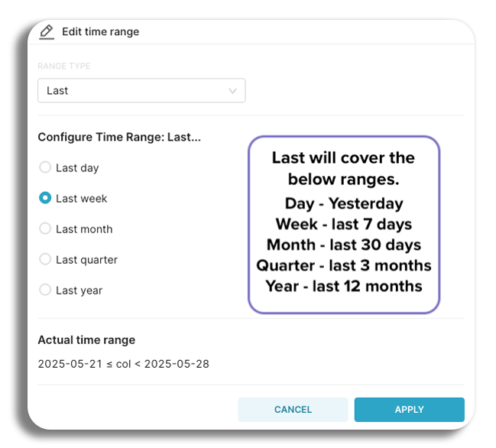Click the 'Last will cover the below ranges' note
Image resolution: width=496 pixels, height=448 pixels.
coord(343,168)
